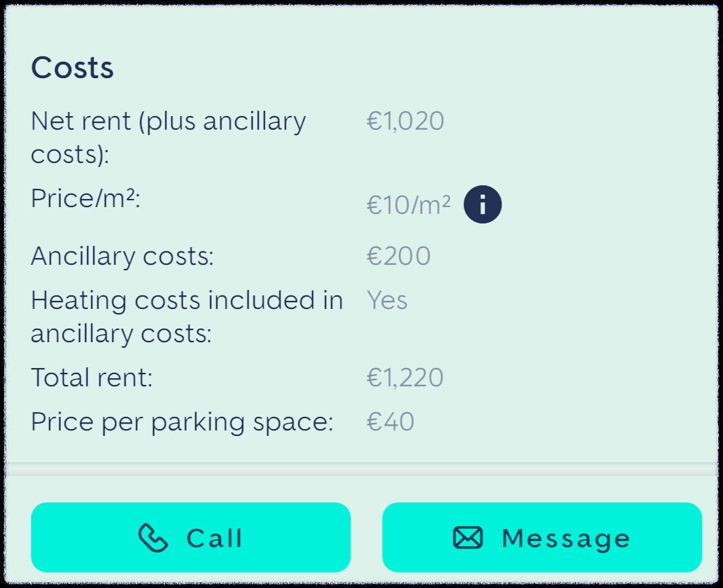Viewport: 723px width, 588px height.
Task: Select the €1,220 total rent value
Action: pyautogui.click(x=406, y=378)
